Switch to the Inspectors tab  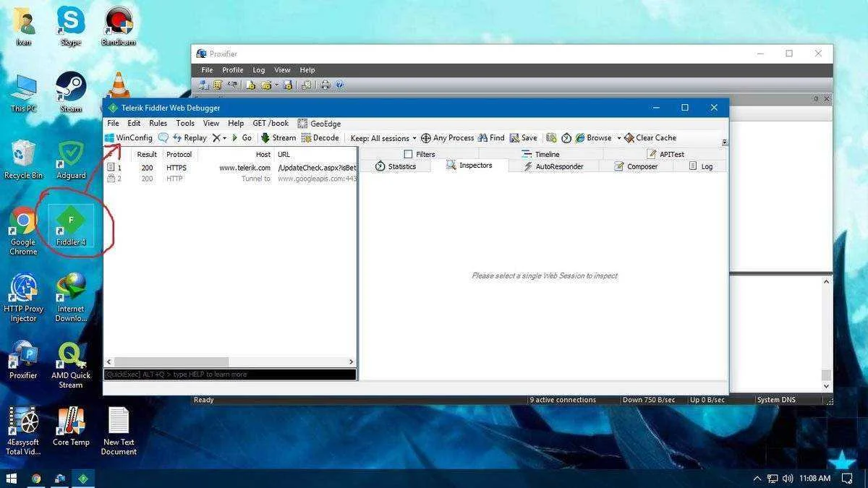coord(469,166)
